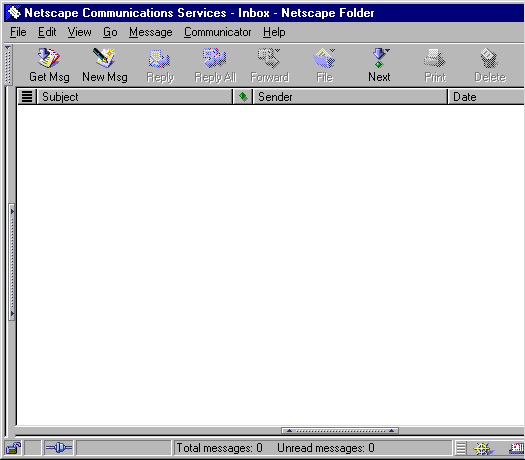Open Navigator via ship wheel icon

[x=483, y=449]
